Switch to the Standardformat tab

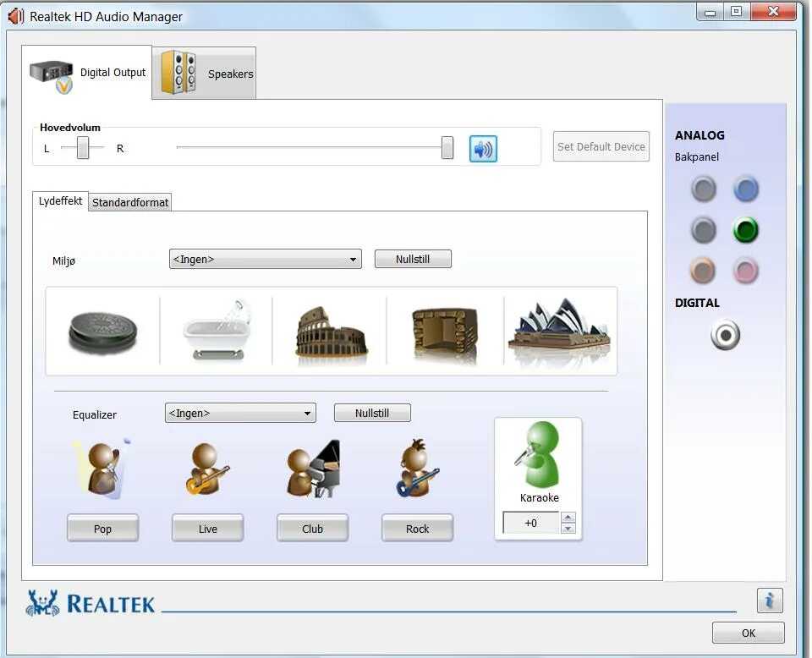click(x=130, y=202)
